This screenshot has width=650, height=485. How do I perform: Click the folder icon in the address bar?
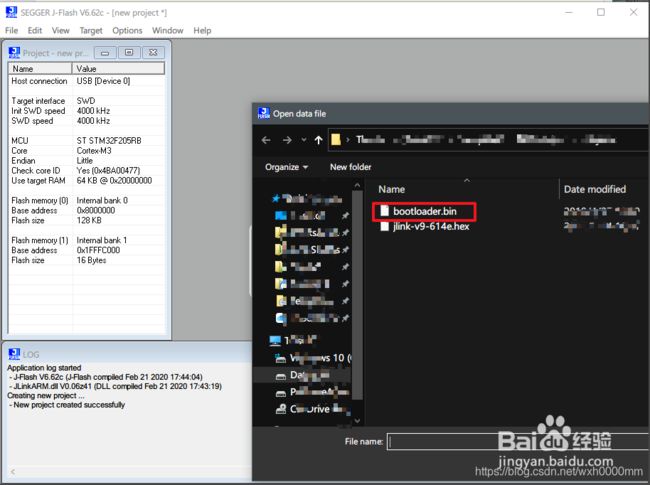336,140
